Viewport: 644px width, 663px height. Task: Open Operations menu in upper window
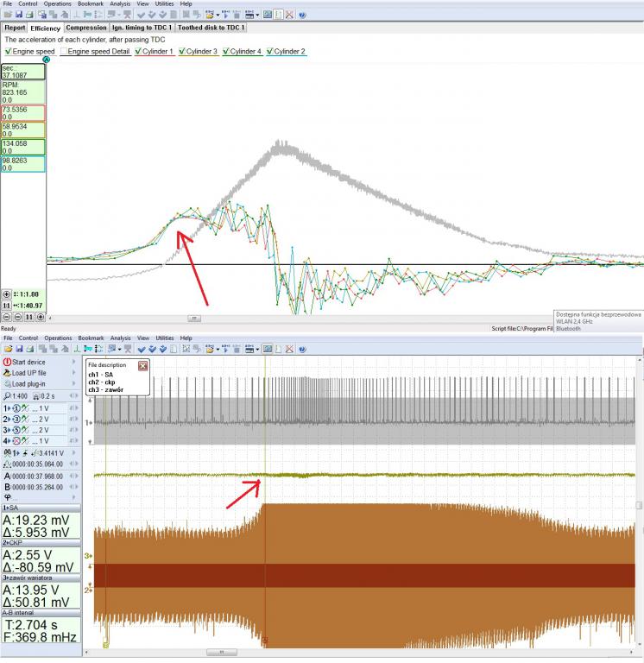pos(58,3)
